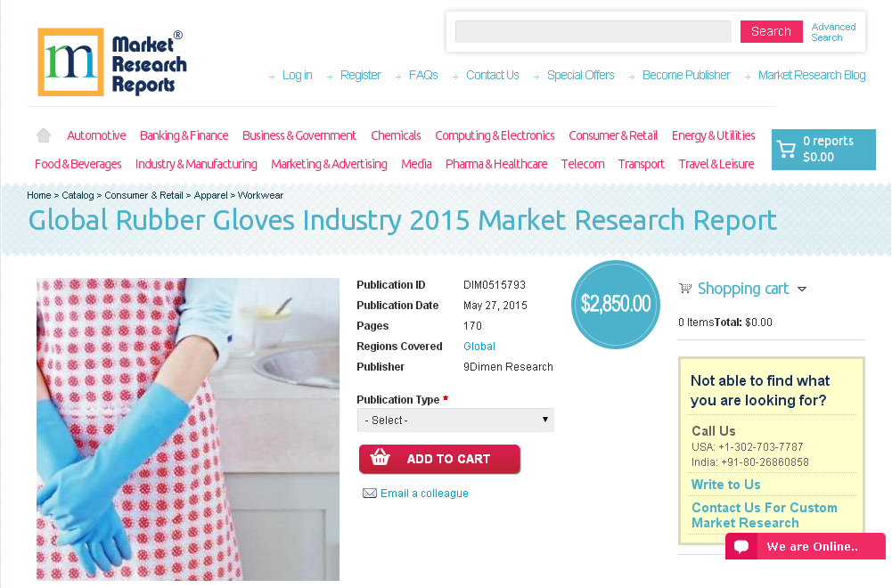Expand the Shopping cart dropdown arrow

point(802,289)
